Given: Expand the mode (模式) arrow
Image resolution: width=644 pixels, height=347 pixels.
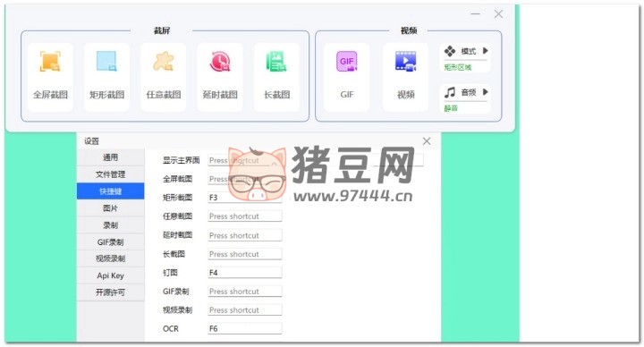Looking at the screenshot, I should pyautogui.click(x=486, y=51).
